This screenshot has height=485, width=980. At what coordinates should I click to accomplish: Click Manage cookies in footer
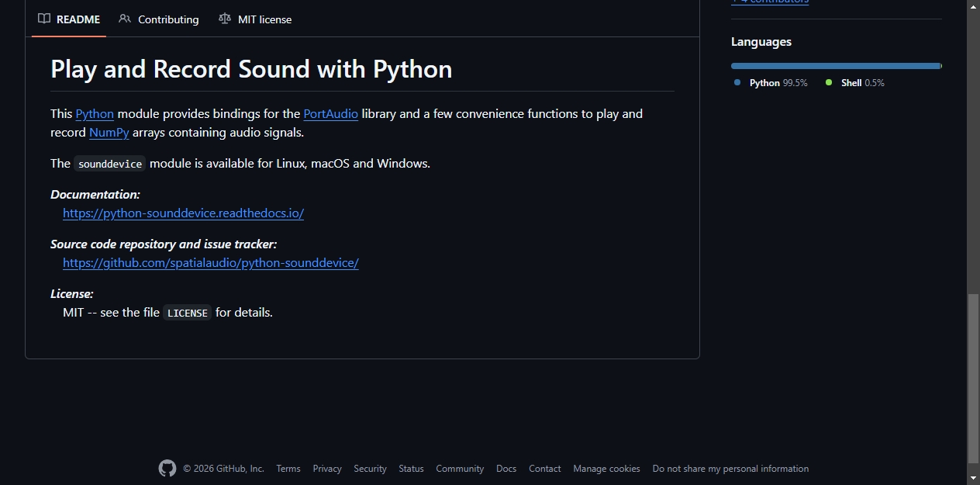tap(606, 469)
